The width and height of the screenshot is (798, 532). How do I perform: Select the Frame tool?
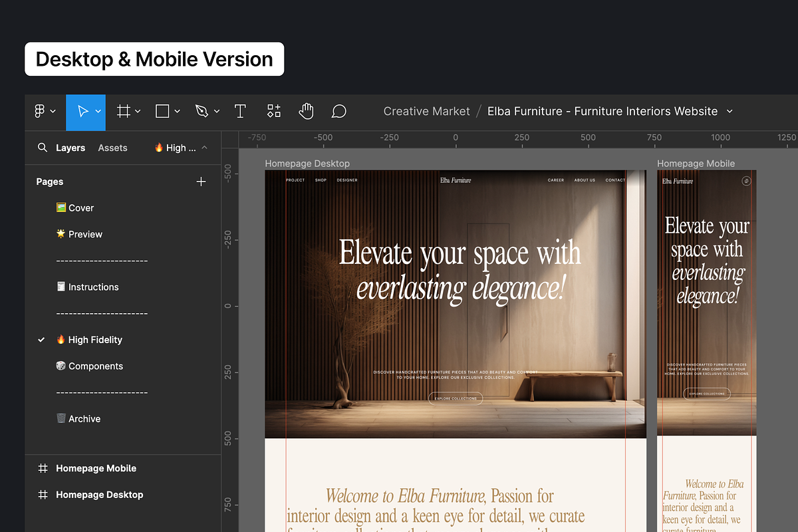[123, 111]
